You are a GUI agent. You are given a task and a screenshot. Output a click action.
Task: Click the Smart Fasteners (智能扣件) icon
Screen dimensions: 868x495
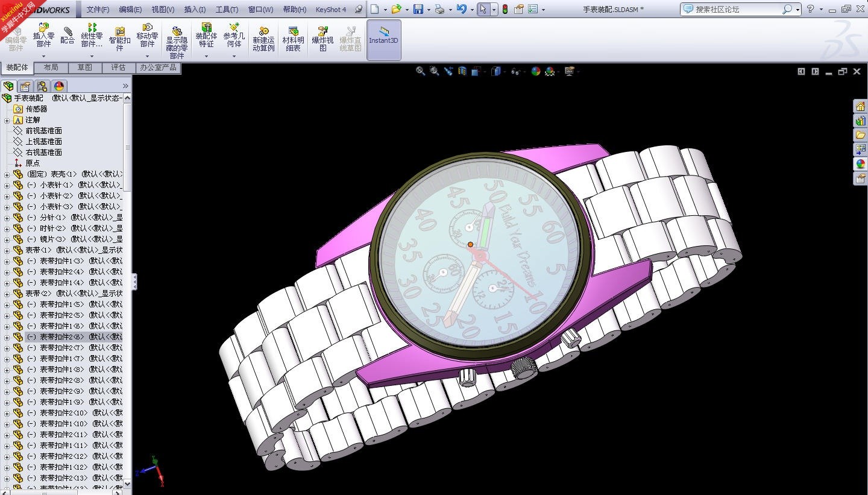(119, 31)
